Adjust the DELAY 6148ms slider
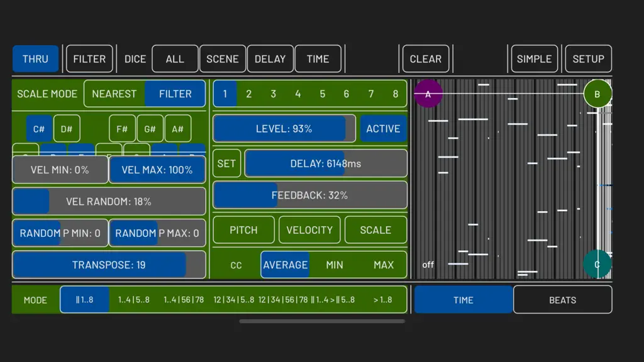 click(326, 164)
